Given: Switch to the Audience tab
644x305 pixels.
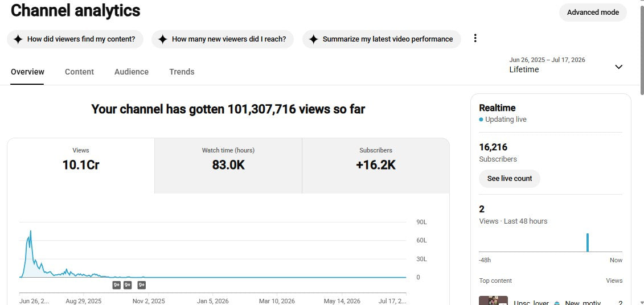Looking at the screenshot, I should (132, 72).
